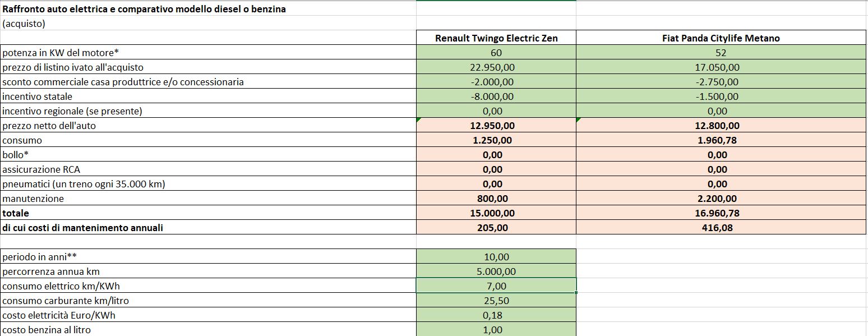
Task: Select the Fiat net price 12.800,00
Action: point(721,126)
